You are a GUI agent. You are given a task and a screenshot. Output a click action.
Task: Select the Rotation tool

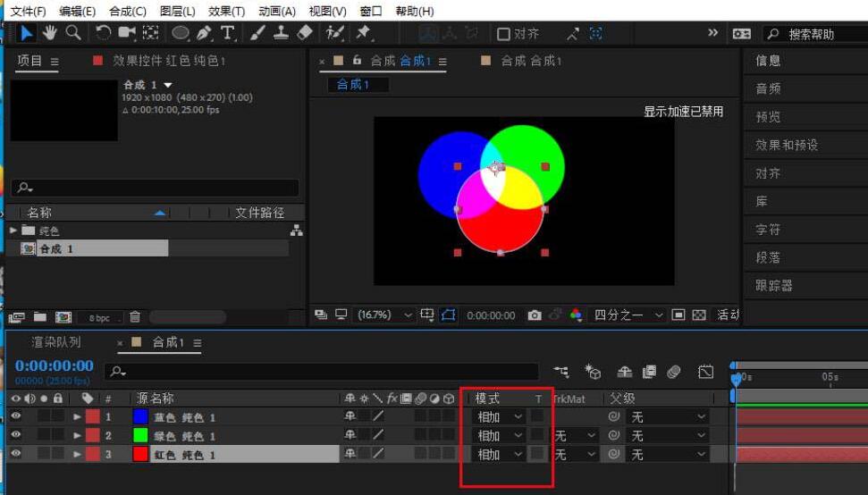coord(104,33)
